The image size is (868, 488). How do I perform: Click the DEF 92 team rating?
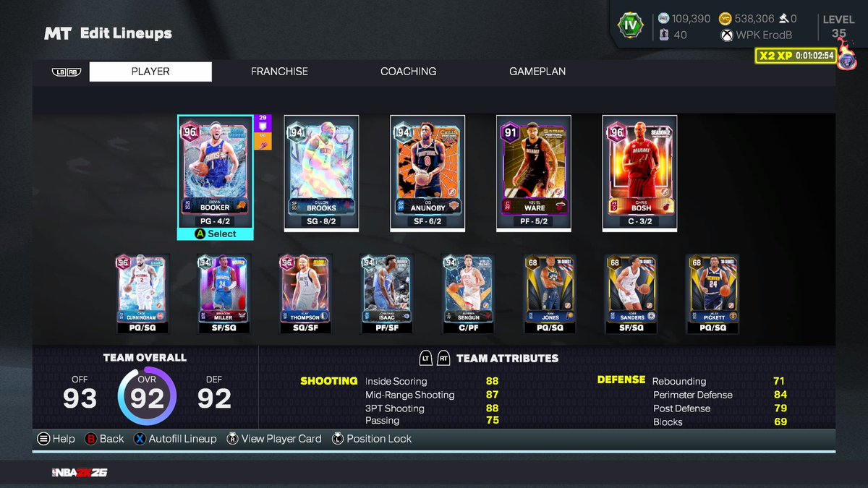coord(214,393)
